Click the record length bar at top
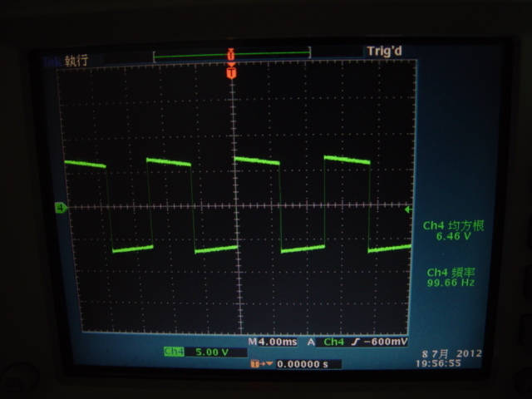 (x=232, y=54)
